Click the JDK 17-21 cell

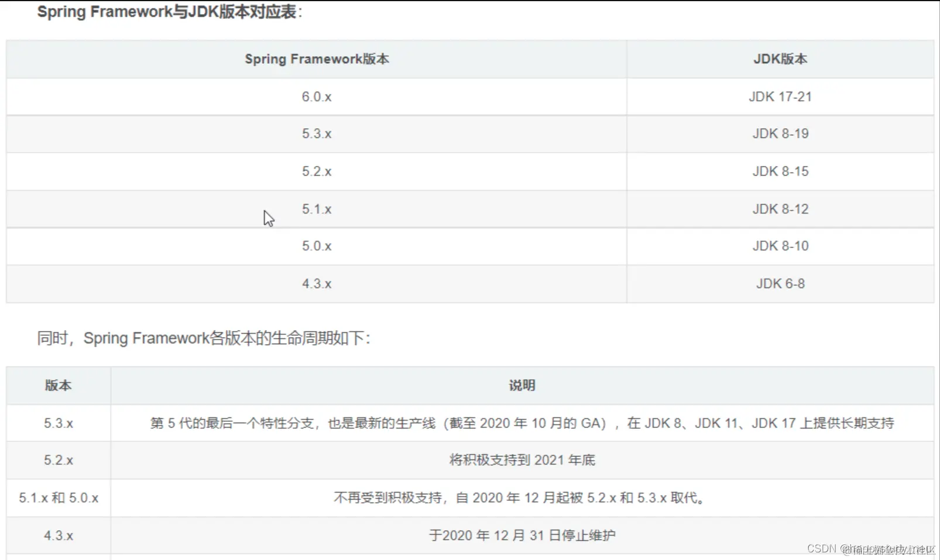pyautogui.click(x=780, y=97)
